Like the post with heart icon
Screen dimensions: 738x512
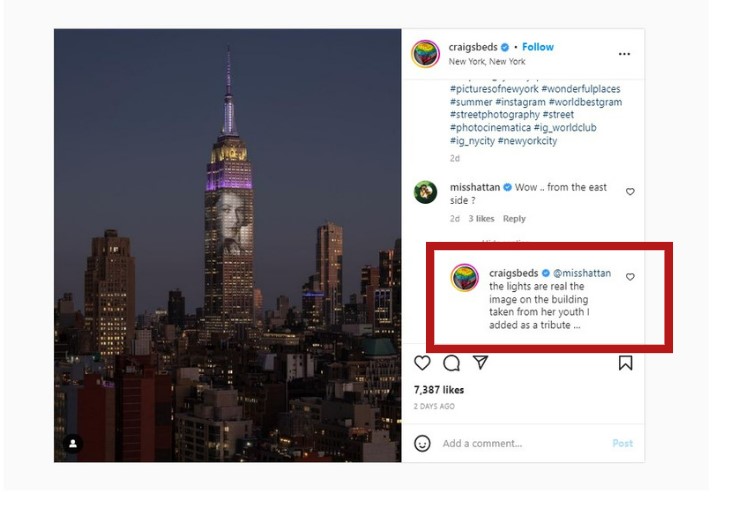[x=423, y=363]
